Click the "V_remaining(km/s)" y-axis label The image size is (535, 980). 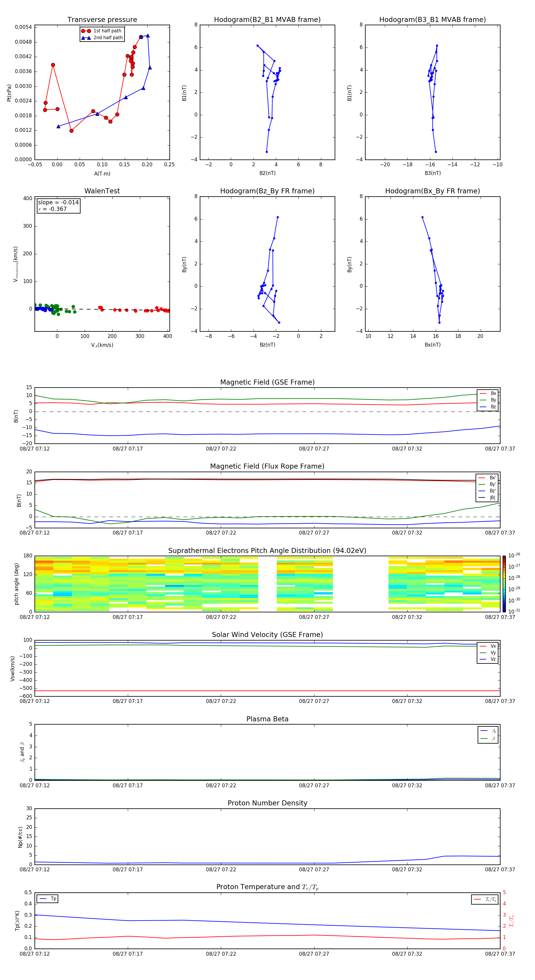[x=16, y=264]
